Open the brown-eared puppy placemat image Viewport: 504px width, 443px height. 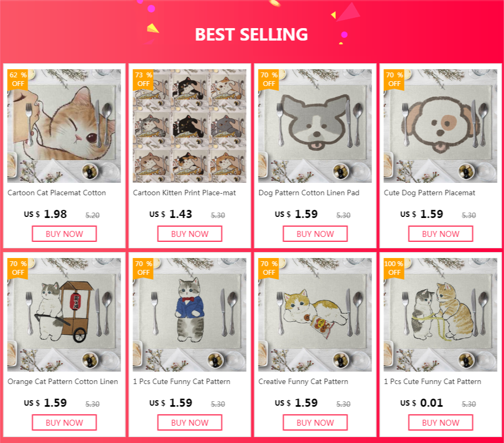click(440, 126)
